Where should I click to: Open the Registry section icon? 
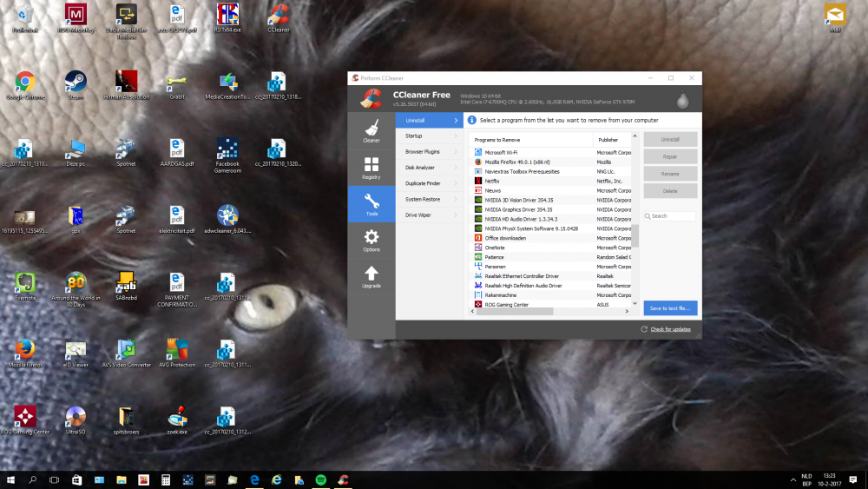(371, 168)
